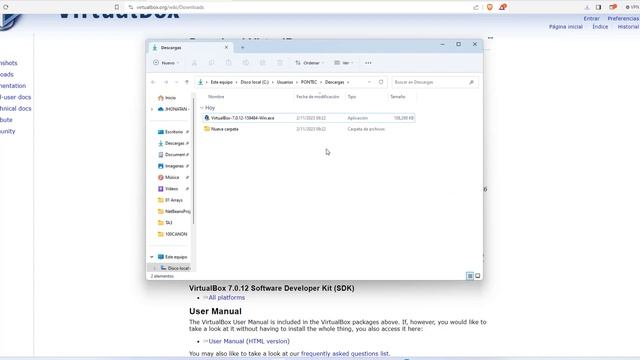Close the Descargas Explorer tab

coord(226,47)
